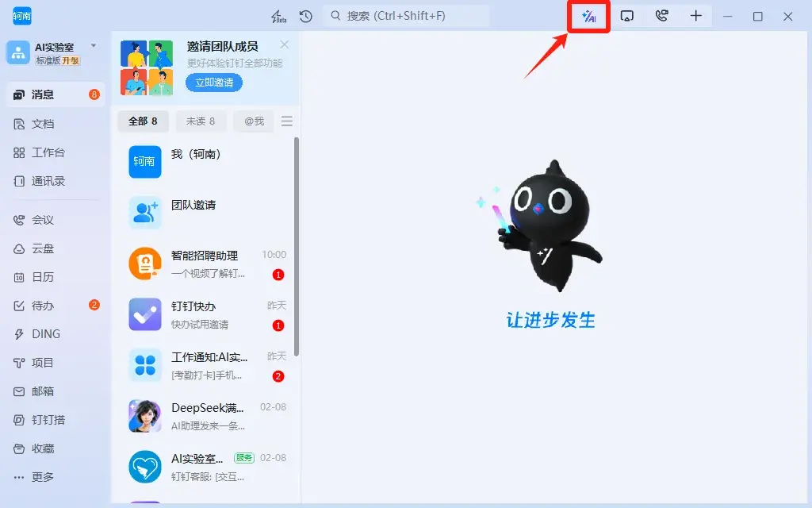Open 待办 in the sidebar
The width and height of the screenshot is (812, 508).
pyautogui.click(x=56, y=306)
